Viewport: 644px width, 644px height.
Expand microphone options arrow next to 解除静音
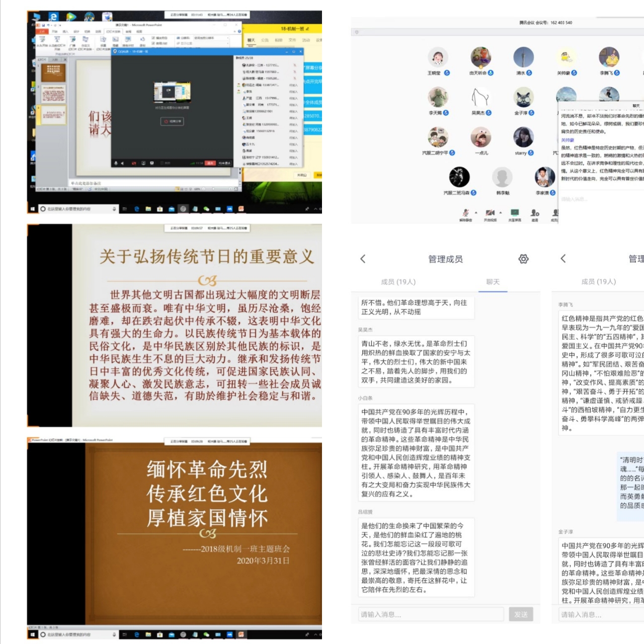click(x=476, y=211)
